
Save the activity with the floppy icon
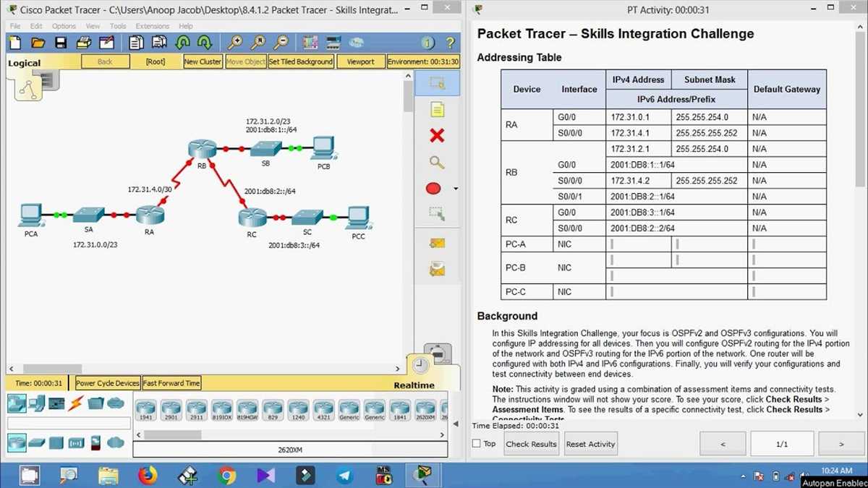[x=61, y=43]
